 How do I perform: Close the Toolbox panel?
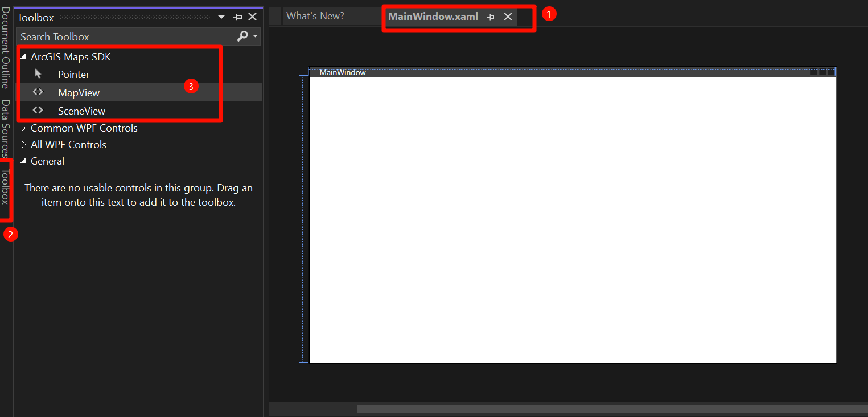pos(253,17)
